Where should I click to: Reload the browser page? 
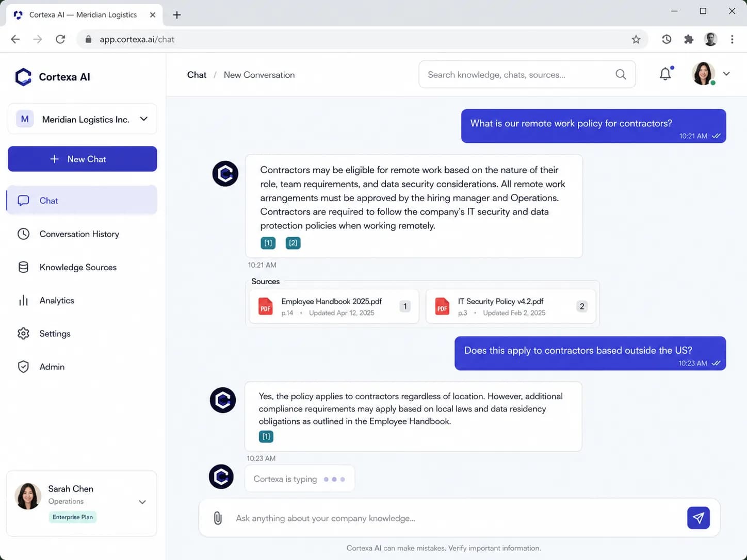[x=60, y=39]
